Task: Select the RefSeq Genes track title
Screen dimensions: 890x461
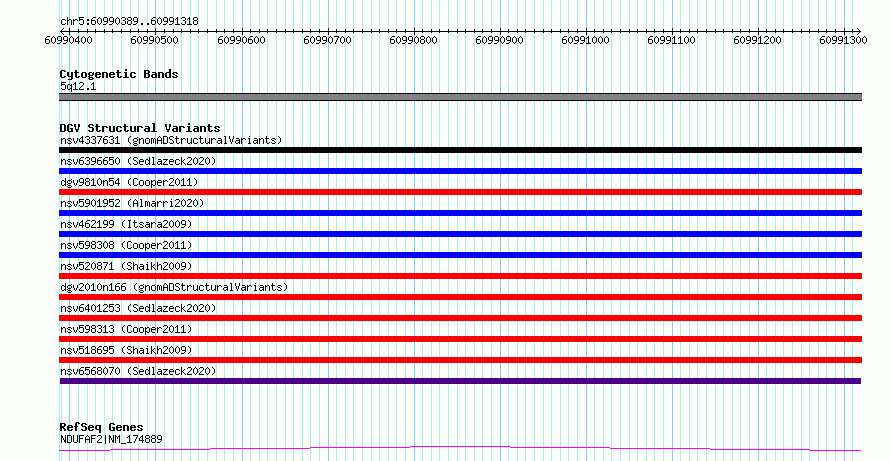Action: coord(101,427)
